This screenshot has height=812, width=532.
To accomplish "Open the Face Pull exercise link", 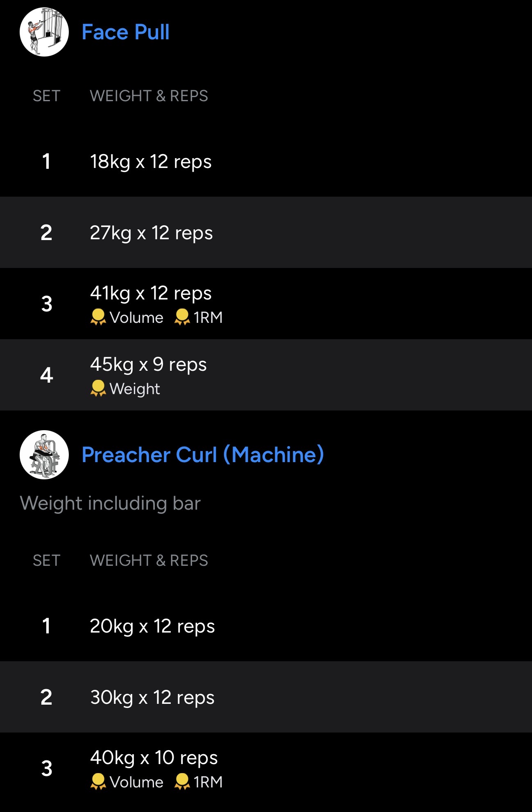I will point(125,32).
